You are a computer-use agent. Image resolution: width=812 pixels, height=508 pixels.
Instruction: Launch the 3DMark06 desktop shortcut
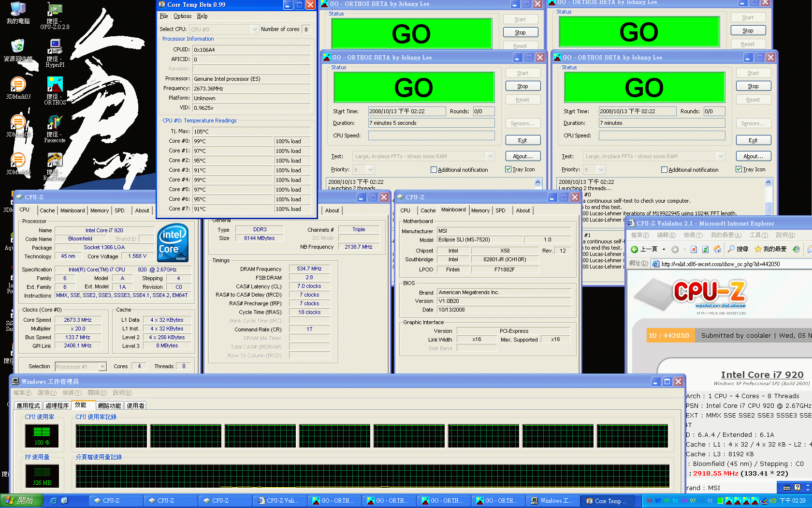point(18,163)
